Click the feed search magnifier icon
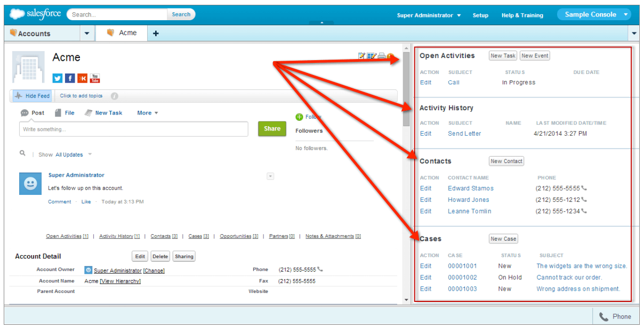Viewport: 644px width, 328px height. [x=22, y=153]
